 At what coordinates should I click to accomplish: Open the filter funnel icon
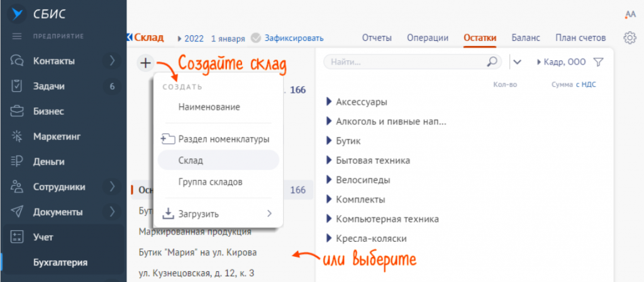pyautogui.click(x=599, y=62)
